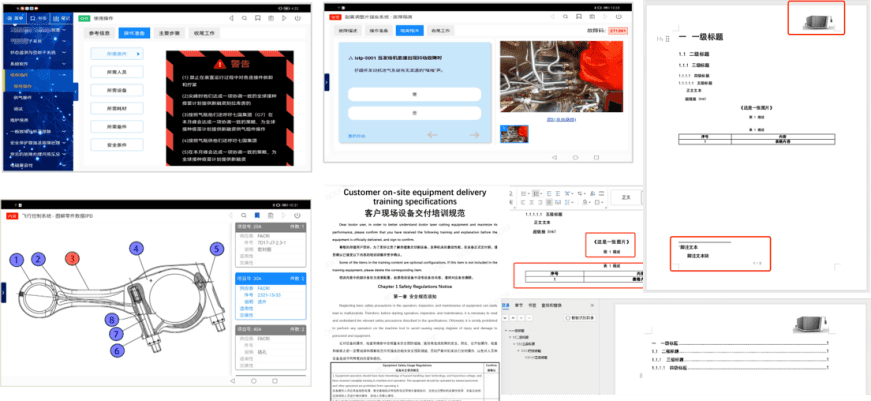871x401 pixels.
Task: Tap power icon in fault isolation screen
Action: click(620, 17)
